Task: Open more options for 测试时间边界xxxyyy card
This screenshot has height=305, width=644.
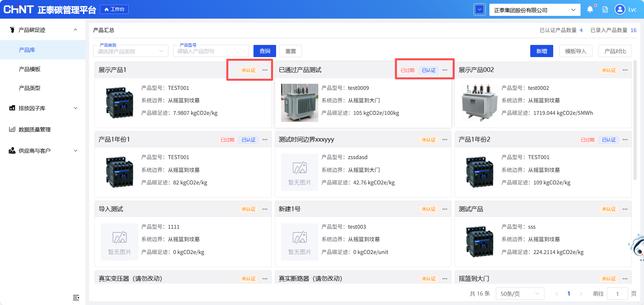Action: (445, 139)
